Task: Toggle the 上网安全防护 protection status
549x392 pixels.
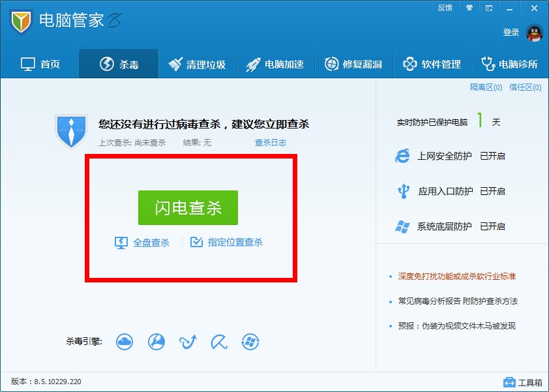Action: tap(492, 156)
